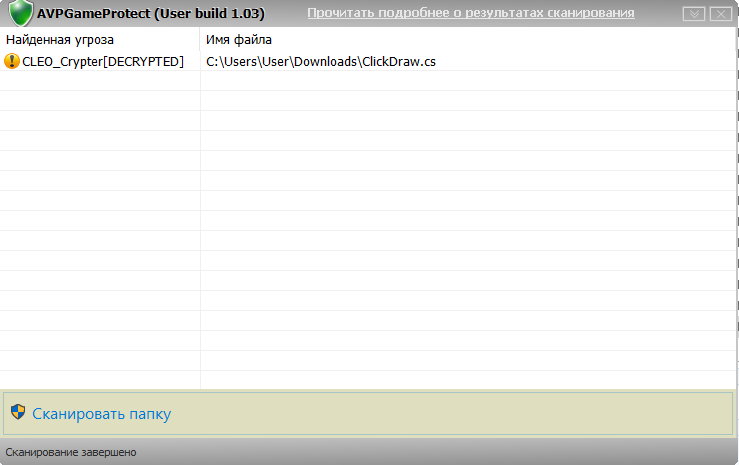Click the last empty row in the file name column
The height and width of the screenshot is (465, 739).
point(400,380)
